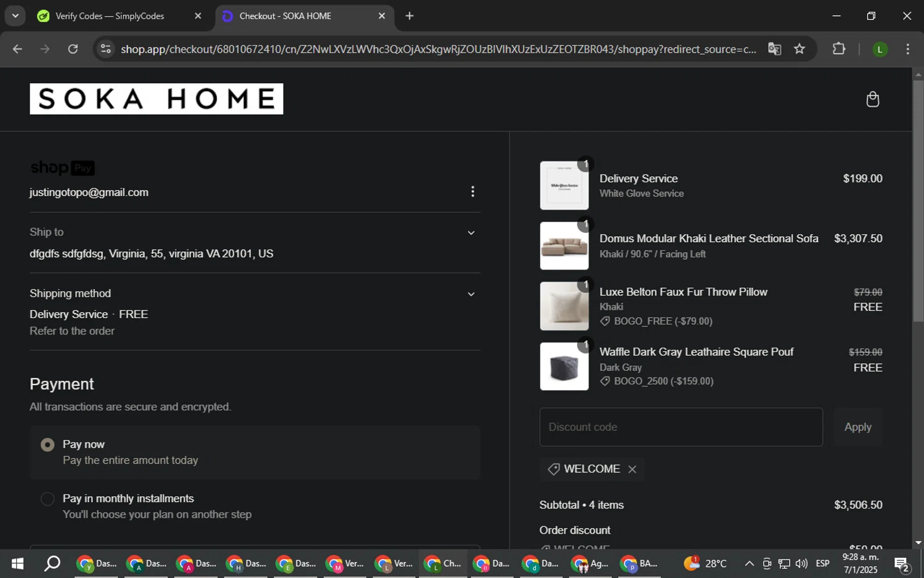Click Apply discount button
The width and height of the screenshot is (924, 578).
click(x=857, y=427)
